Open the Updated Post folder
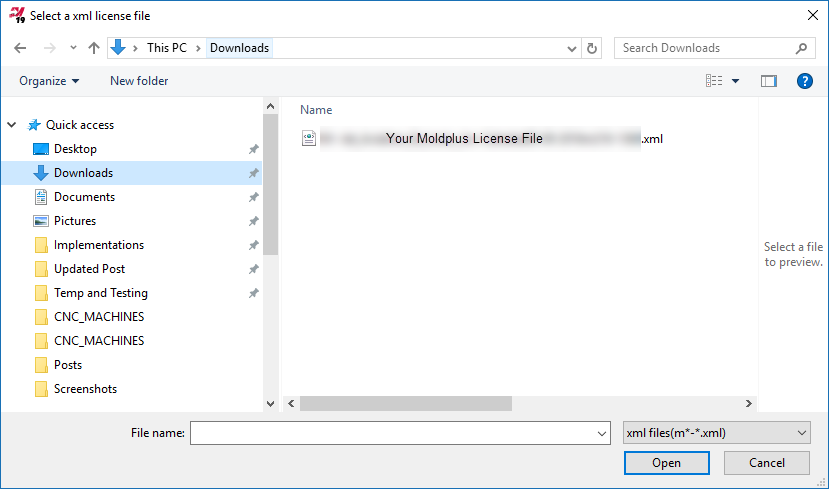Screen dimensions: 829x489 click(89, 269)
